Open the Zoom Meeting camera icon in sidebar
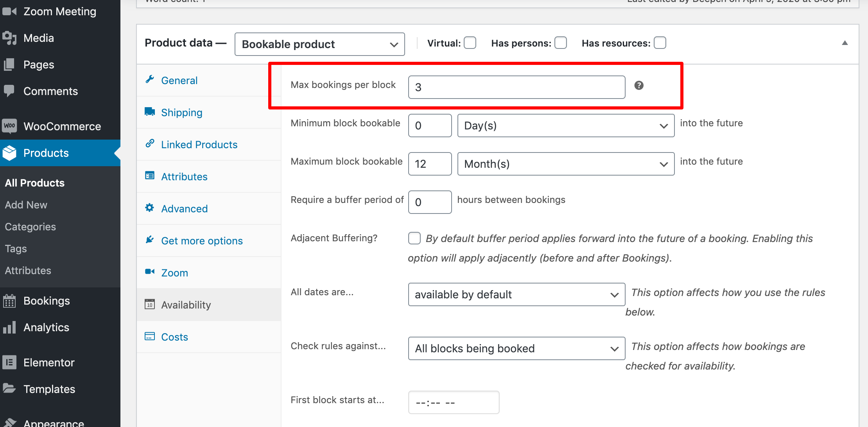 point(9,11)
